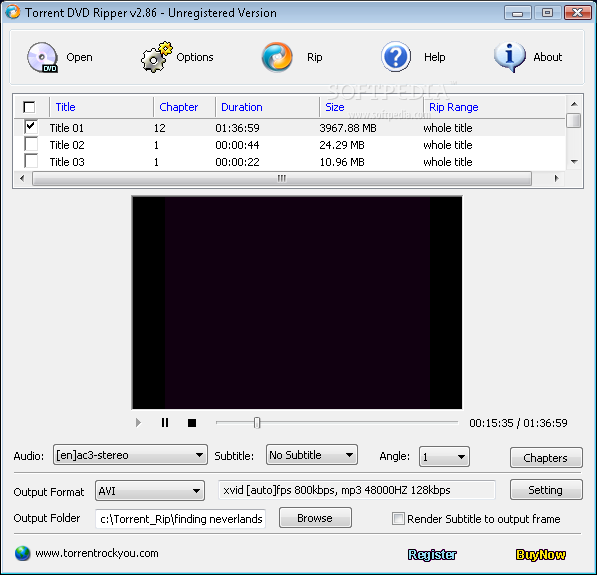The width and height of the screenshot is (597, 575).
Task: Click the BuyNow link
Action: tap(541, 555)
